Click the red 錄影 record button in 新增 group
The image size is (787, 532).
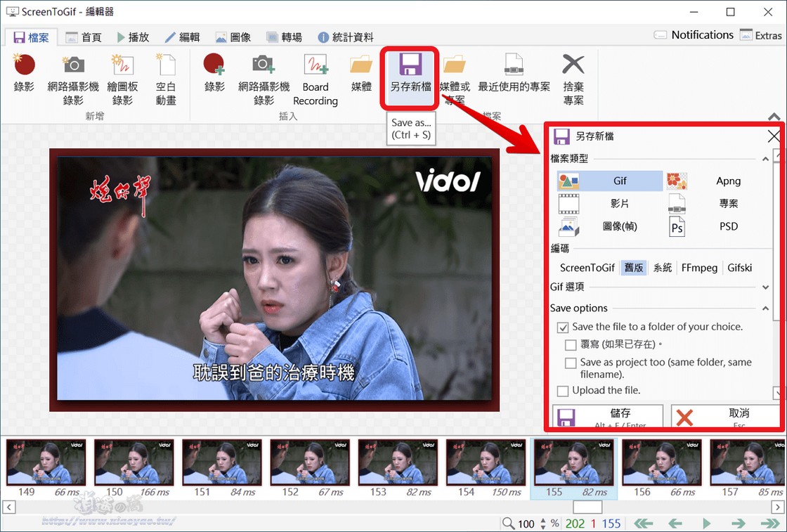24,74
